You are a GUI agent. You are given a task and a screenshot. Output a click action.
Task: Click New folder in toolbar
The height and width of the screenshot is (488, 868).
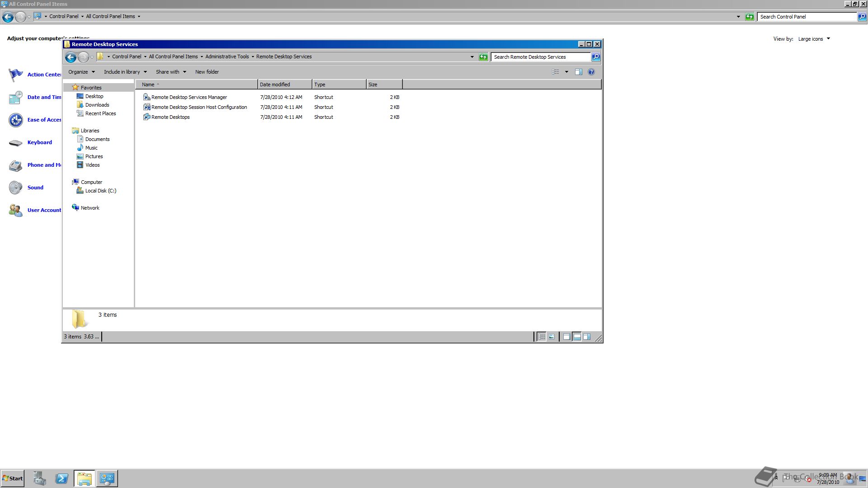[207, 72]
